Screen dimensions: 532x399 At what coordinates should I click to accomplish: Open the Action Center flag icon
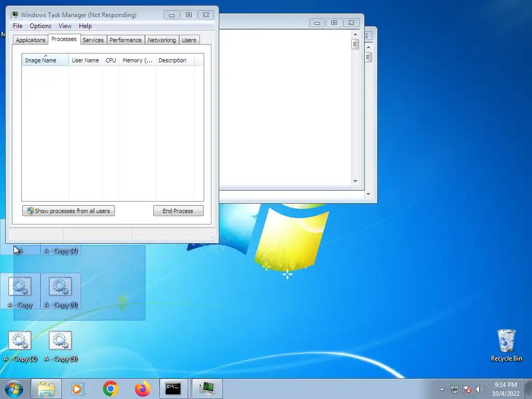pos(467,389)
